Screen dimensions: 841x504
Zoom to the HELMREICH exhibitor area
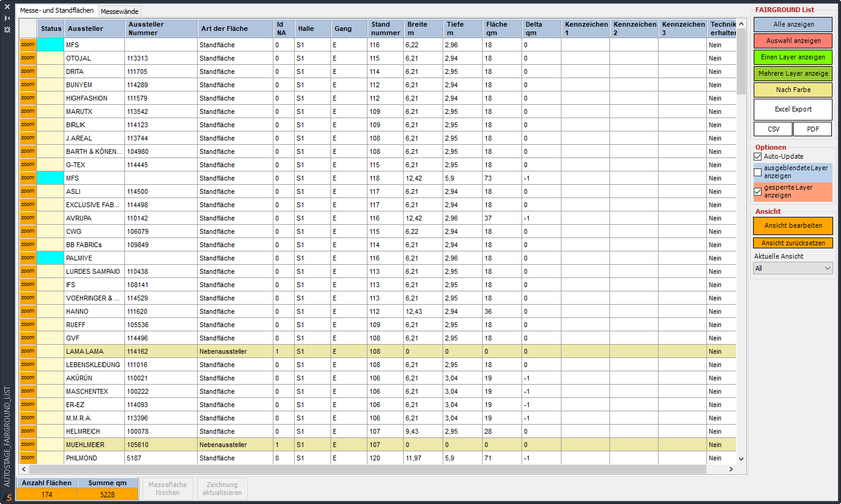coord(28,431)
